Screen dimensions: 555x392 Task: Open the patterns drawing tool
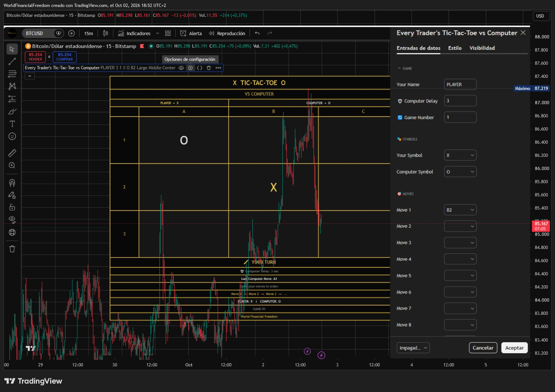(x=12, y=86)
